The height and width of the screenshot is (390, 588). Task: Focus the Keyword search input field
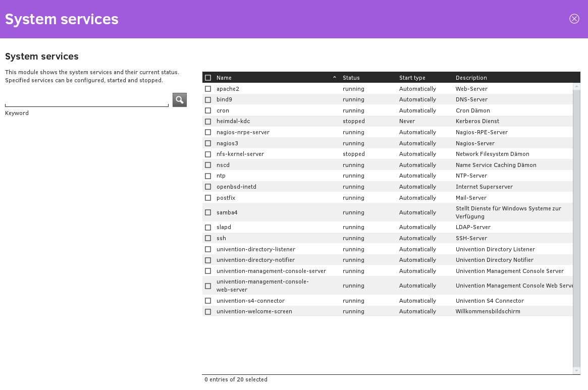pos(86,102)
